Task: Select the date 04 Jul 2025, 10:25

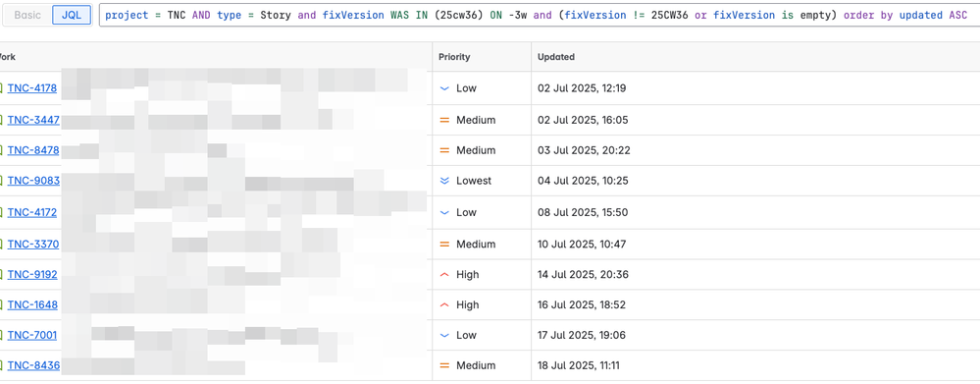Action: (583, 181)
